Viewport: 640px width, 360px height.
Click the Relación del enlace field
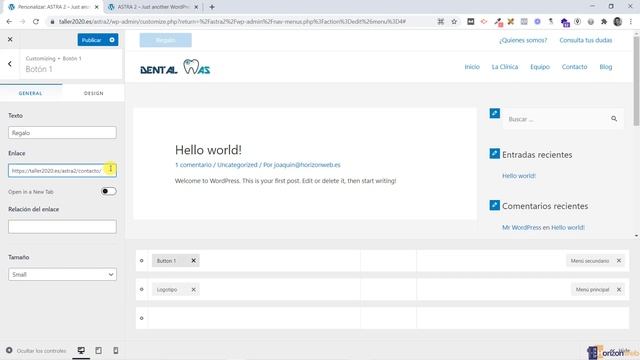coord(62,227)
